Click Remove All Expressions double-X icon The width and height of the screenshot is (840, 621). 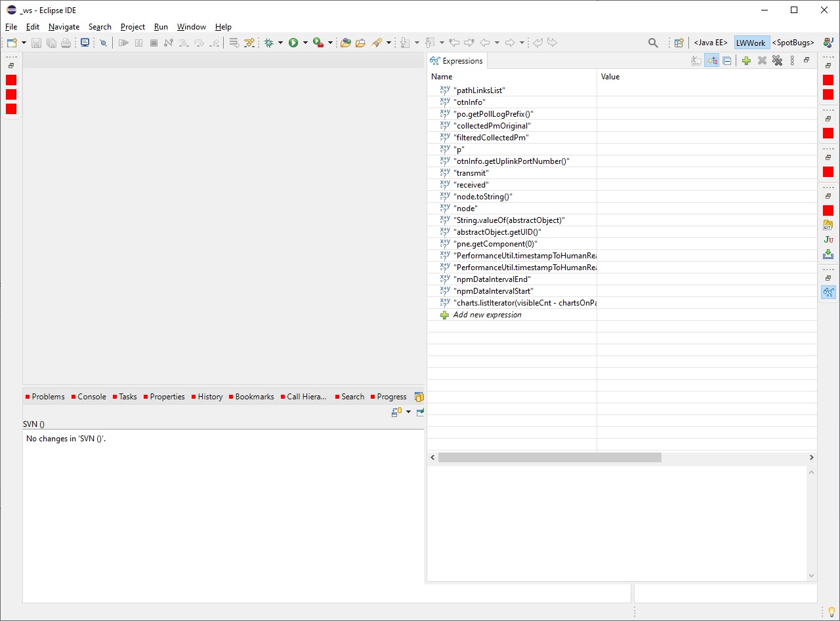pyautogui.click(x=777, y=61)
